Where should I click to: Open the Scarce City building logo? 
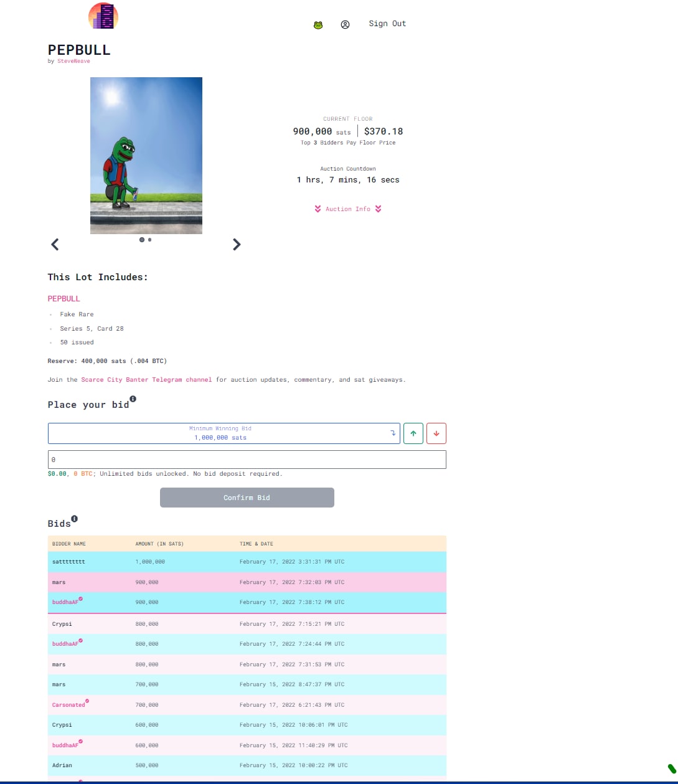tap(103, 16)
